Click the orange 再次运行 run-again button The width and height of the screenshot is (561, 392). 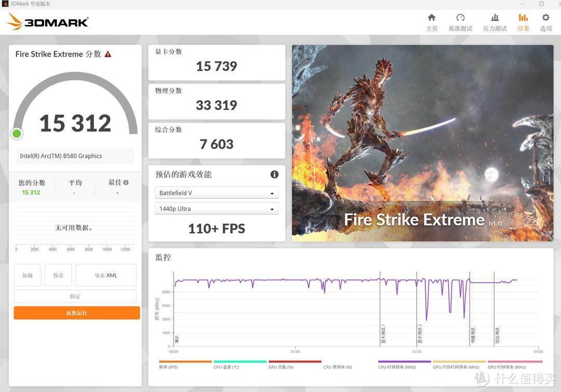point(77,313)
